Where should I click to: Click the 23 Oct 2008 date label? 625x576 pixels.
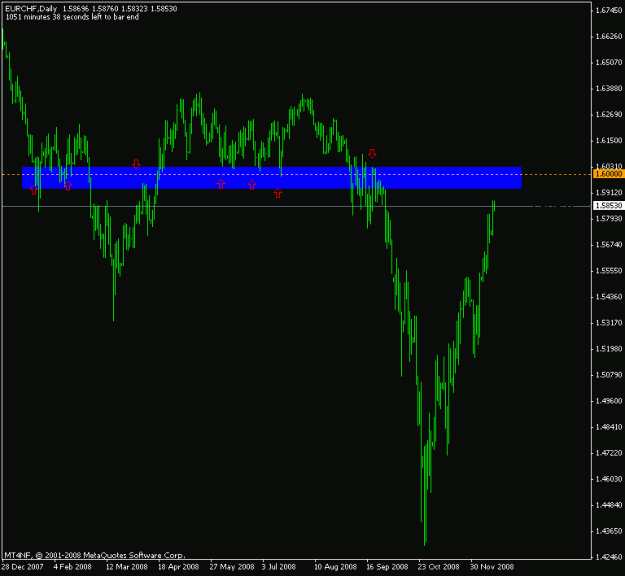click(438, 567)
